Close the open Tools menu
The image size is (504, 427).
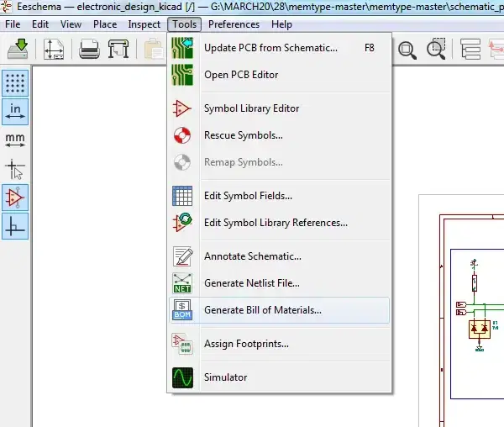coord(185,24)
